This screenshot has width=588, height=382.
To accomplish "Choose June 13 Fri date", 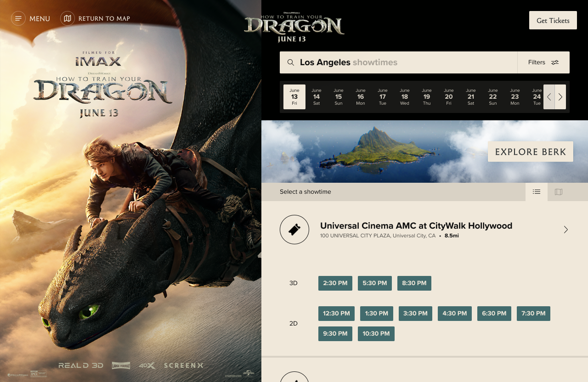I will click(x=294, y=97).
